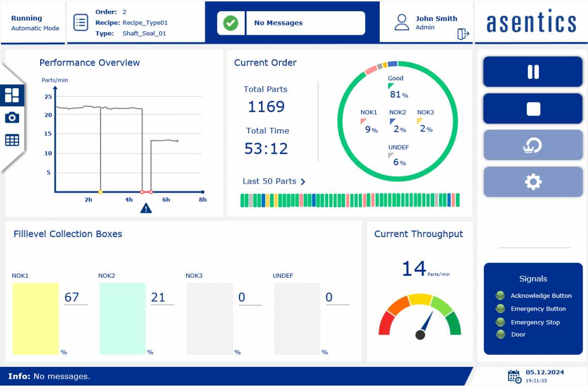
Task: Click the calendar clock icon
Action: click(x=514, y=376)
